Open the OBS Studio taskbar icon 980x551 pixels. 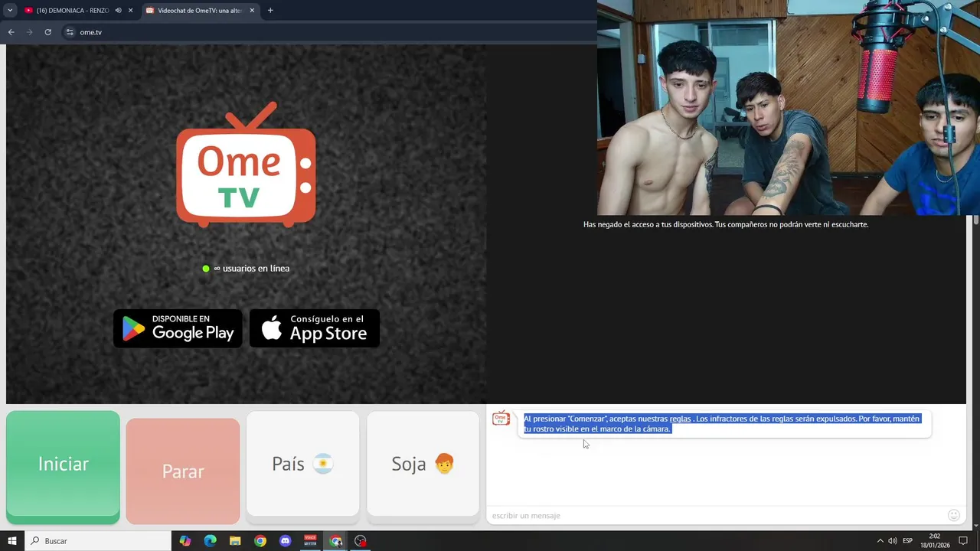click(361, 541)
